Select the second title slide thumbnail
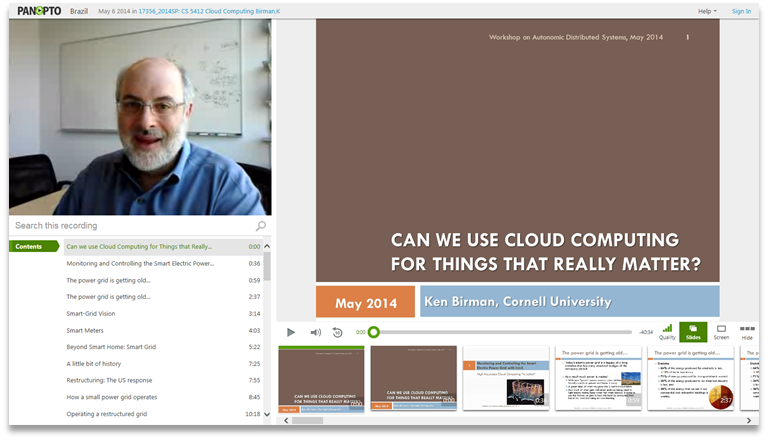This screenshot has height=440, width=768. coord(414,378)
